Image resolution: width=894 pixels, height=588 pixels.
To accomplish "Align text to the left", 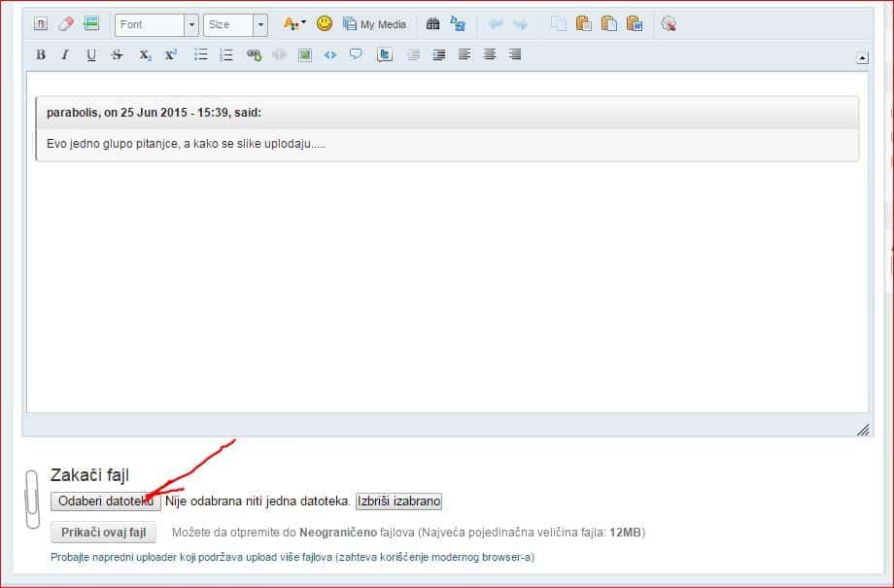I will [x=464, y=54].
